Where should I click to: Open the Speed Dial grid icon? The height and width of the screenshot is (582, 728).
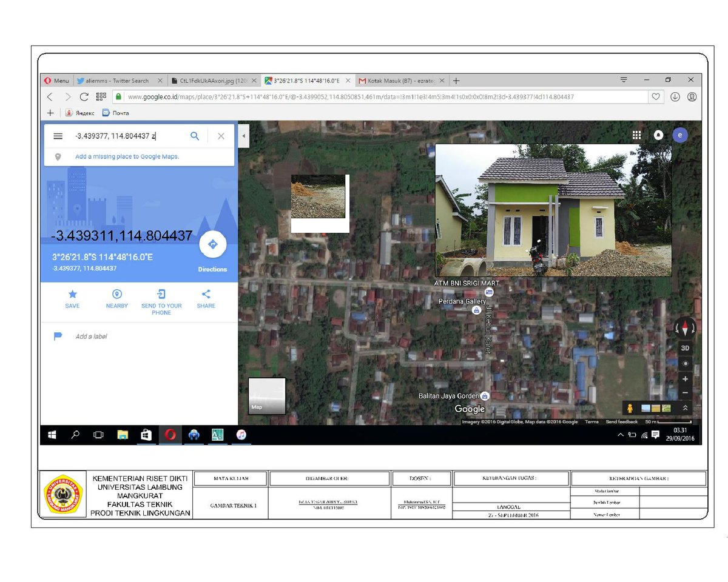click(101, 96)
